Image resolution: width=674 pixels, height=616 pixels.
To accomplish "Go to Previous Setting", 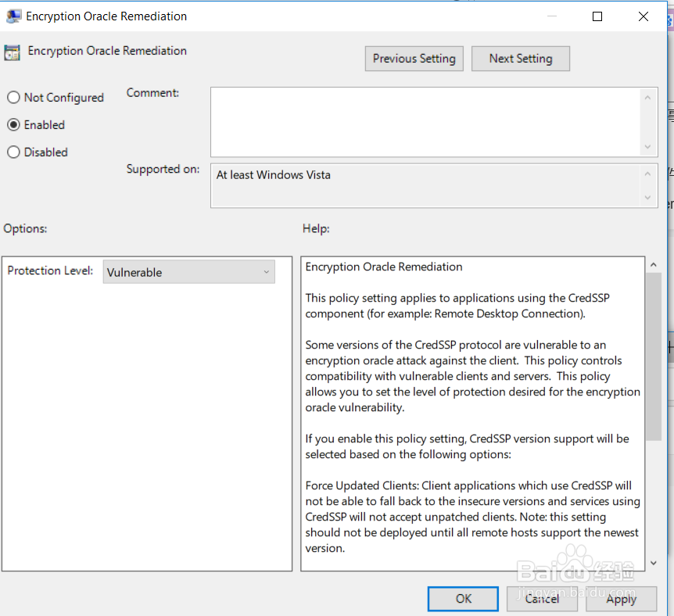I will [414, 59].
